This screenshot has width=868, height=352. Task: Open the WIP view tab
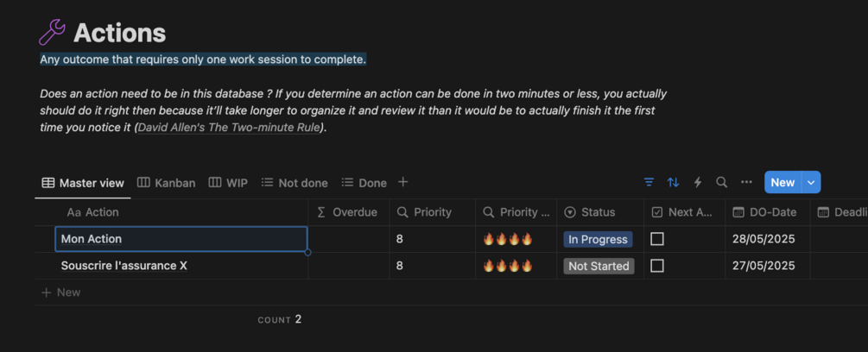[228, 183]
